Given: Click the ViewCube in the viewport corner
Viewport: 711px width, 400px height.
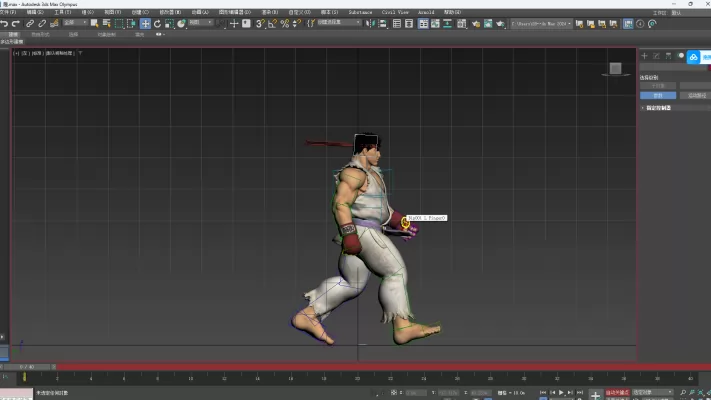Looking at the screenshot, I should [616, 69].
